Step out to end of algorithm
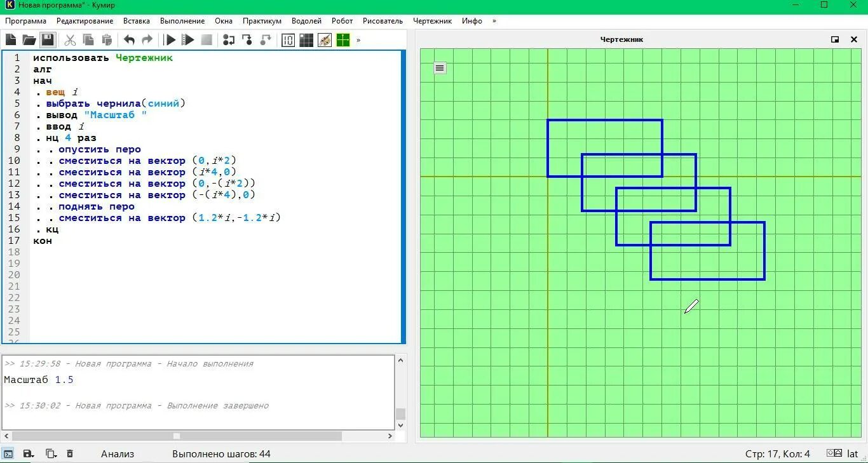 (x=266, y=40)
